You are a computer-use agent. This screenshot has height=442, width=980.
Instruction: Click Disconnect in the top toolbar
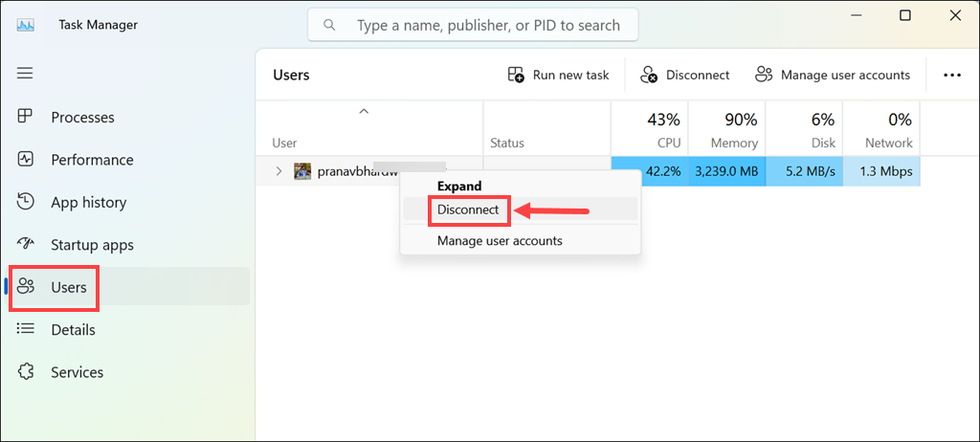pyautogui.click(x=685, y=75)
